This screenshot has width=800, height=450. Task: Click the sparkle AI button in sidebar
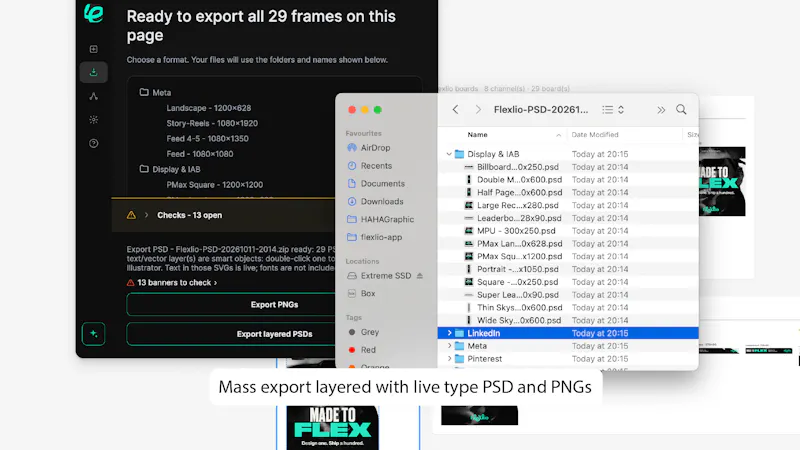coord(93,334)
